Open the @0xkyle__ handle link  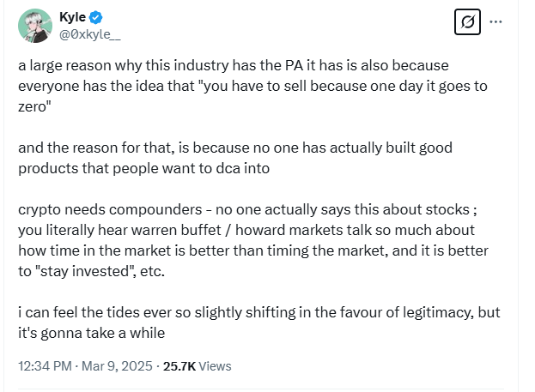pyautogui.click(x=90, y=34)
